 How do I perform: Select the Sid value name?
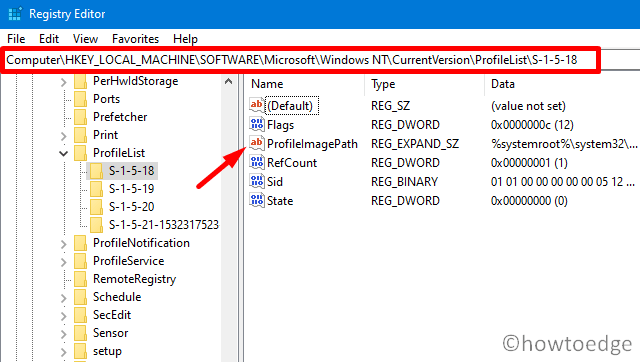point(275,182)
